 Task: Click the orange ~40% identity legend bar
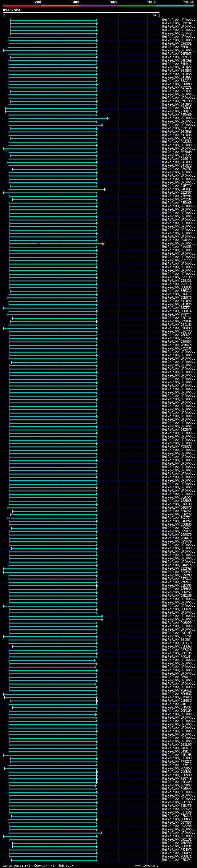pos(60,6)
